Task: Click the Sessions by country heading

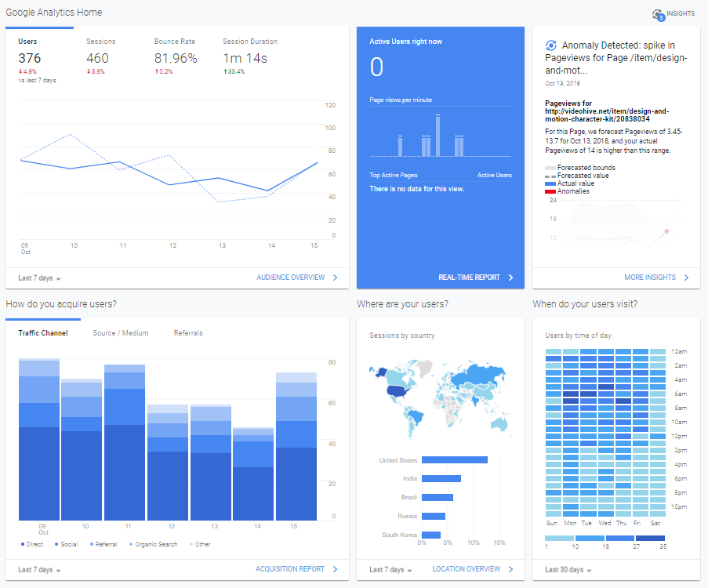Action: pyautogui.click(x=402, y=336)
